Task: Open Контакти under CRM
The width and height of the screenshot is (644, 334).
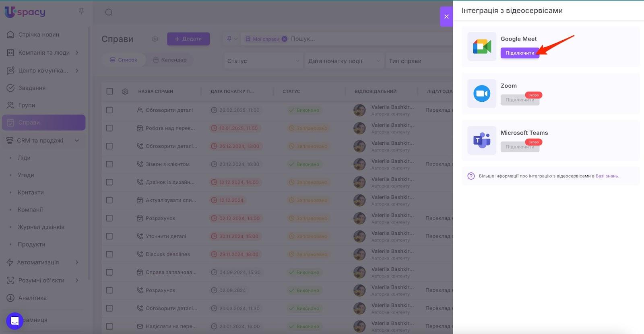Action: (x=31, y=193)
